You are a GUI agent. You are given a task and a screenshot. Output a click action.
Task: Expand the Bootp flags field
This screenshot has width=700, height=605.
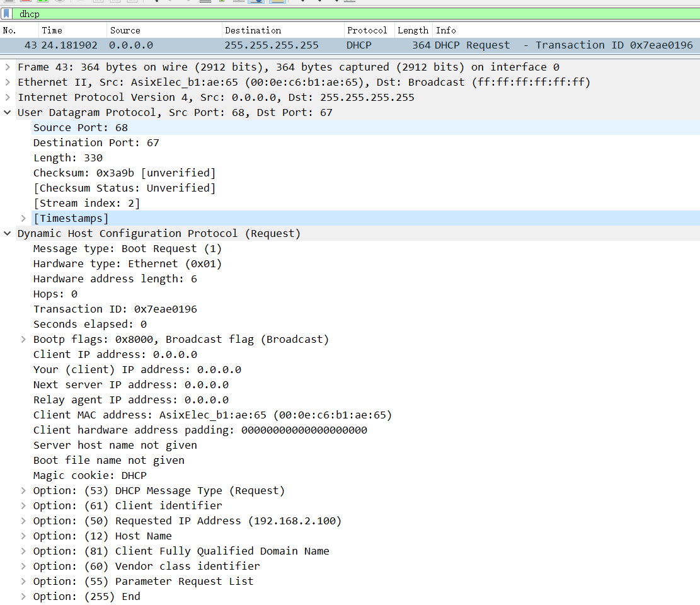pos(23,340)
